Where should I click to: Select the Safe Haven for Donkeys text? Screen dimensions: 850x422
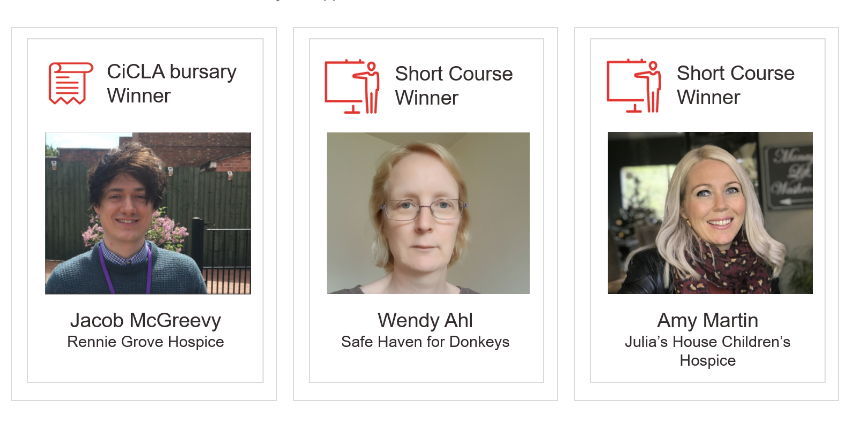pos(425,342)
